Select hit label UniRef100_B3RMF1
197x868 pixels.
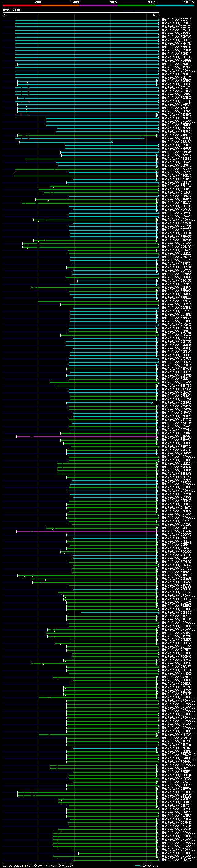click(177, 772)
